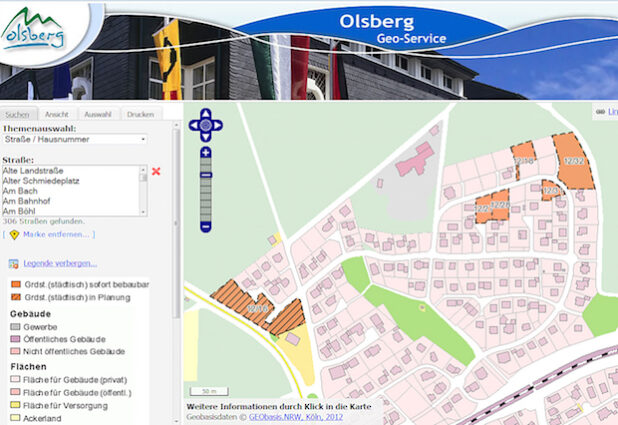Select Alter Schmiedeplatz in the street list
The width and height of the screenshot is (618, 425).
41,181
